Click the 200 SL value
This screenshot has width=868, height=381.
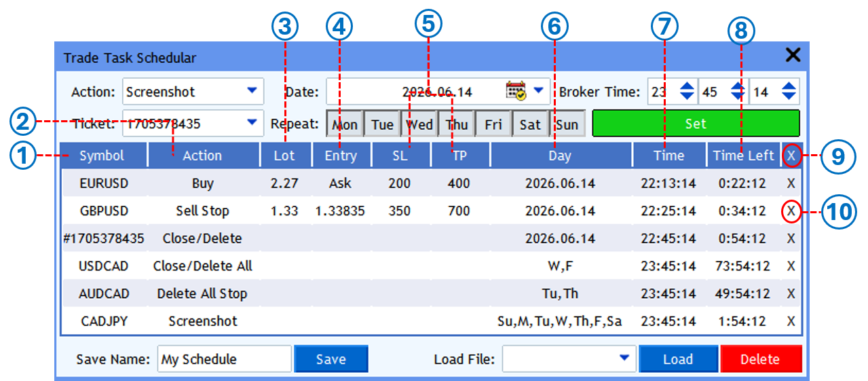pyautogui.click(x=400, y=183)
